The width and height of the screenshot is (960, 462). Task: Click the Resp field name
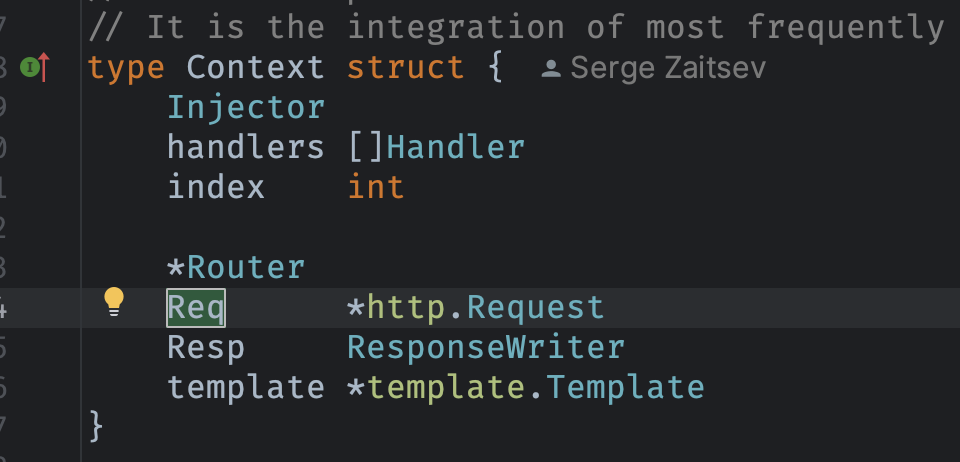206,348
